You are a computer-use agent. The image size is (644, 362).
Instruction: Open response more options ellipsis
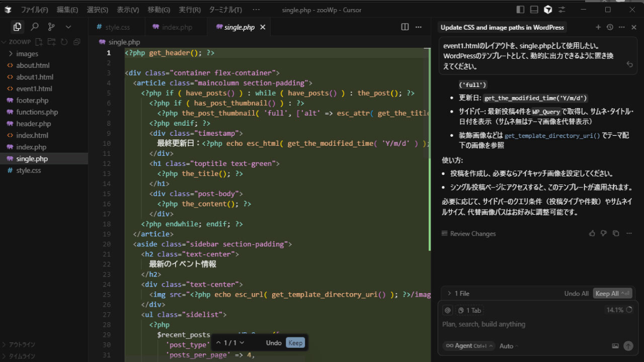pyautogui.click(x=629, y=233)
